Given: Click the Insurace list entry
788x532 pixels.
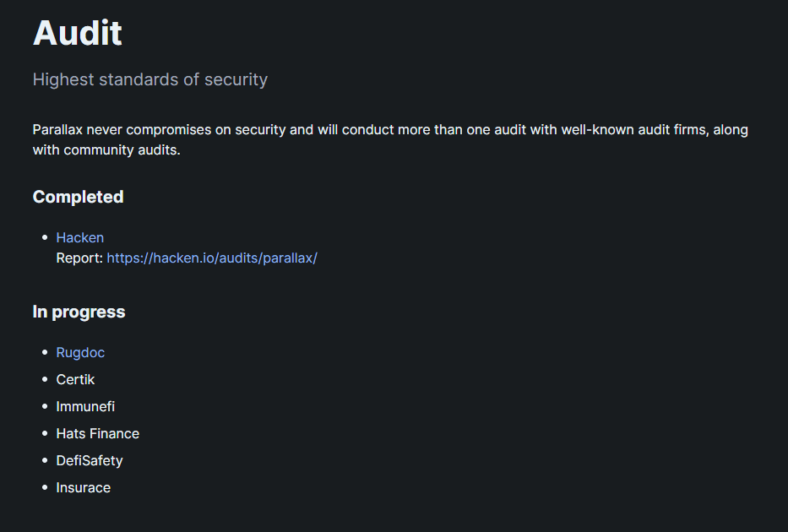Looking at the screenshot, I should click(83, 487).
